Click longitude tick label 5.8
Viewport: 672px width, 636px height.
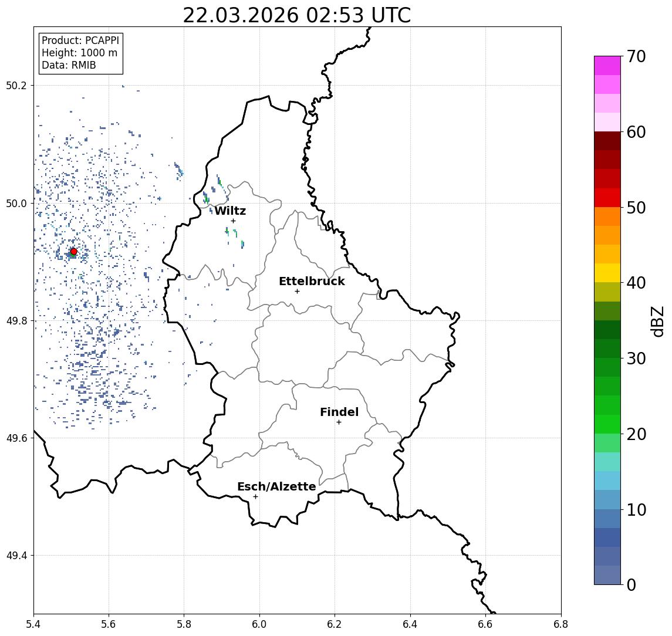184,624
